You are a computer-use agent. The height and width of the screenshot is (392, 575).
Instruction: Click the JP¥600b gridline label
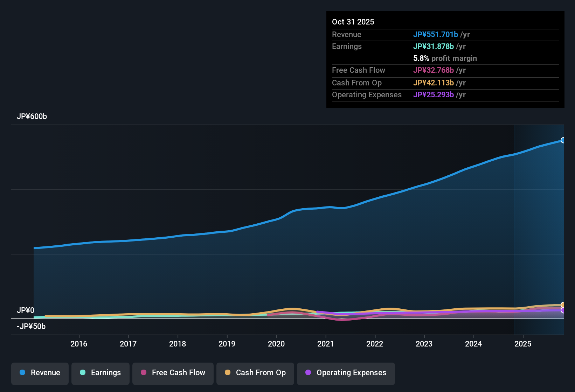pos(32,117)
